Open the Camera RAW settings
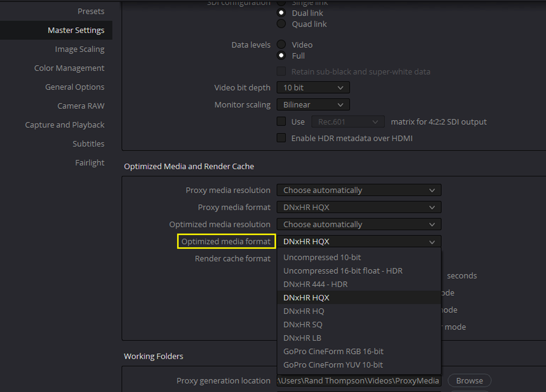Viewport: 546px width, 392px height. pyautogui.click(x=81, y=106)
